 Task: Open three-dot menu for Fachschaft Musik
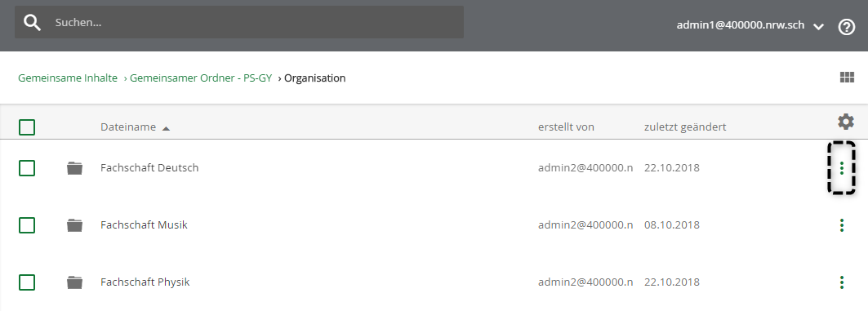point(841,225)
